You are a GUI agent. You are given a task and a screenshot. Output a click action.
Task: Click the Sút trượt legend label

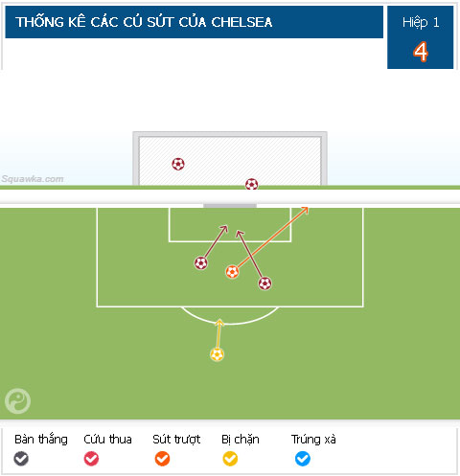(176, 440)
